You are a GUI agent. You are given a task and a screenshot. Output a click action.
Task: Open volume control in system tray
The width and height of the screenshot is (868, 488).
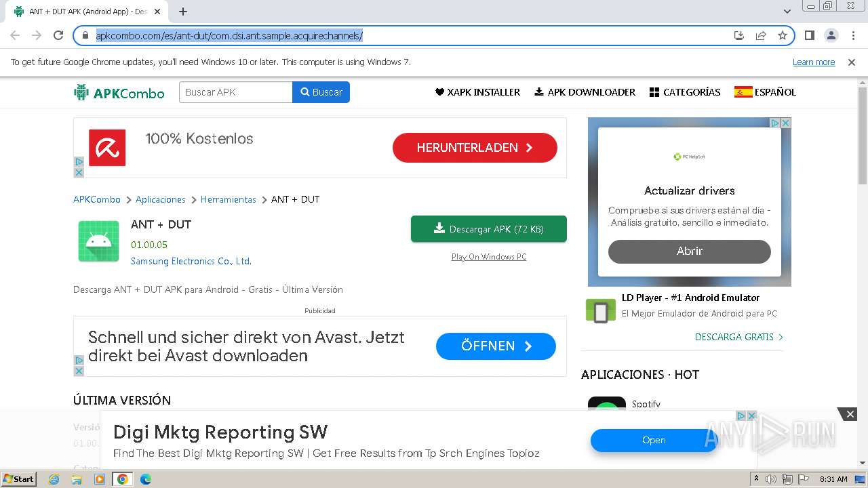tap(770, 479)
